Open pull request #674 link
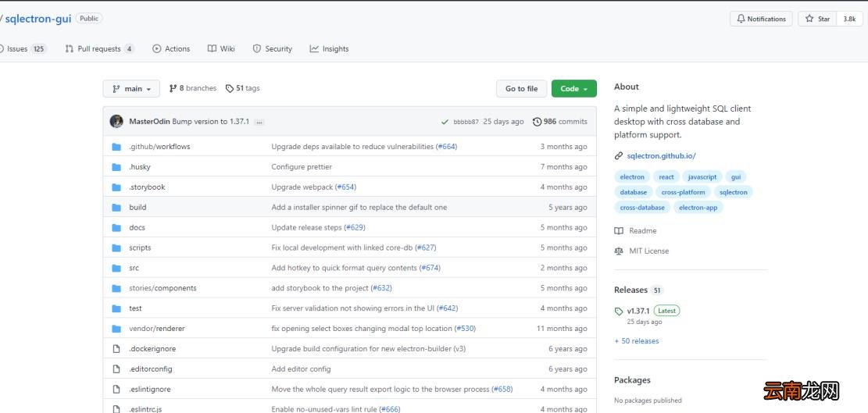 tap(430, 268)
